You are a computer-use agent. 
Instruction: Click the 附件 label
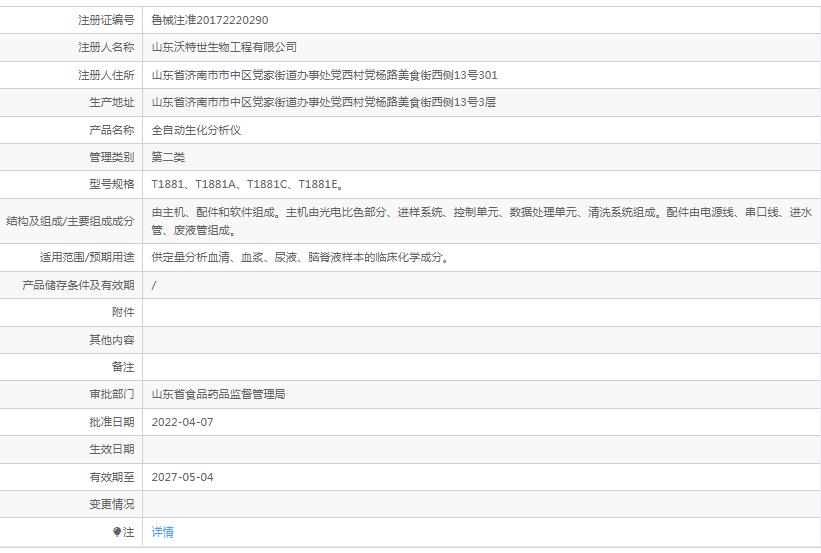click(123, 312)
